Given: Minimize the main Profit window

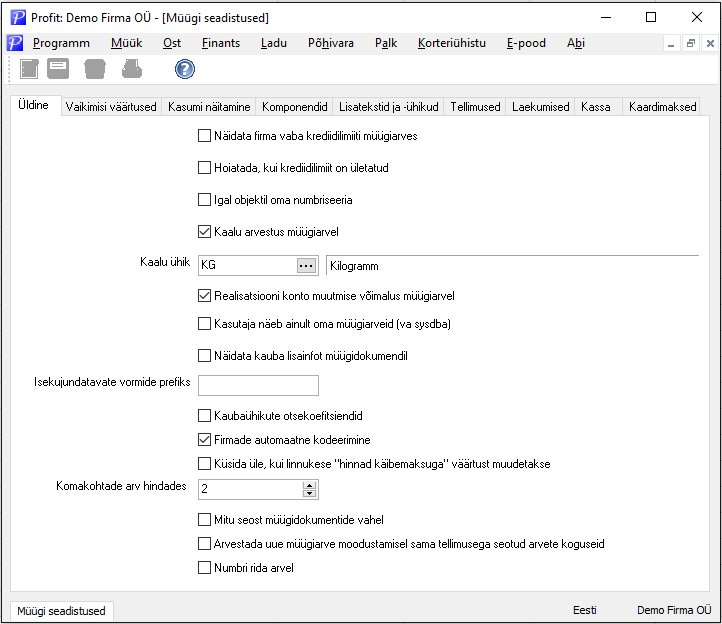Looking at the screenshot, I should coord(606,17).
